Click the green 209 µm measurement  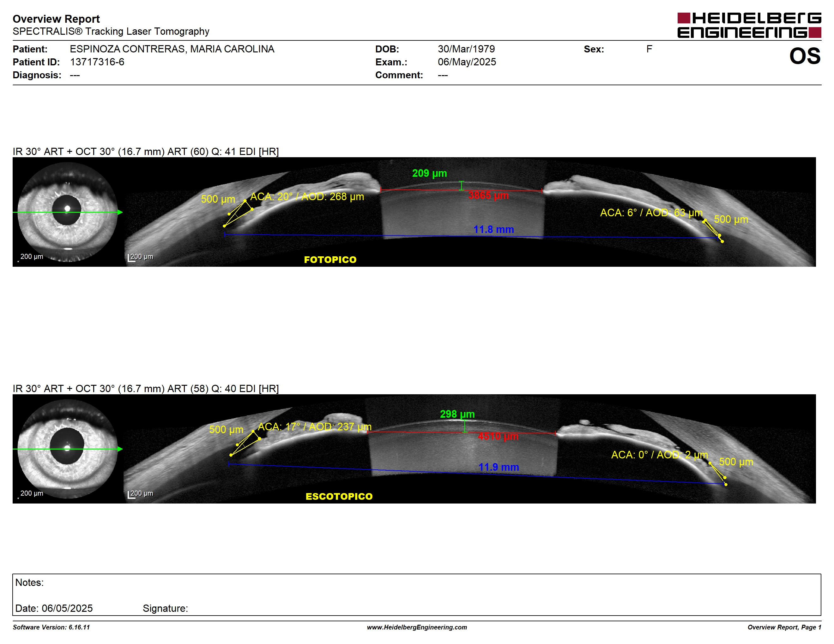click(430, 173)
